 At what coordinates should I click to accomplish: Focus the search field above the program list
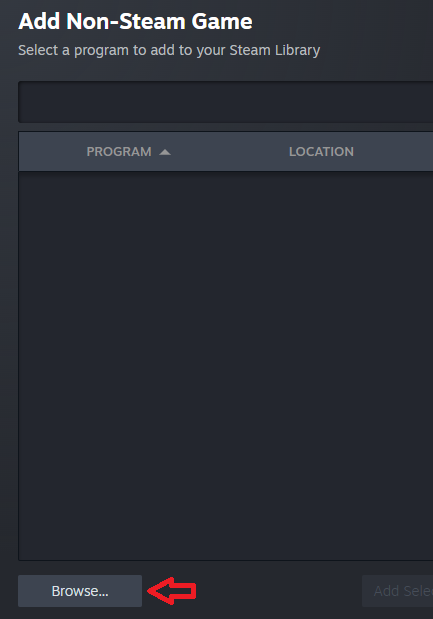click(x=225, y=102)
